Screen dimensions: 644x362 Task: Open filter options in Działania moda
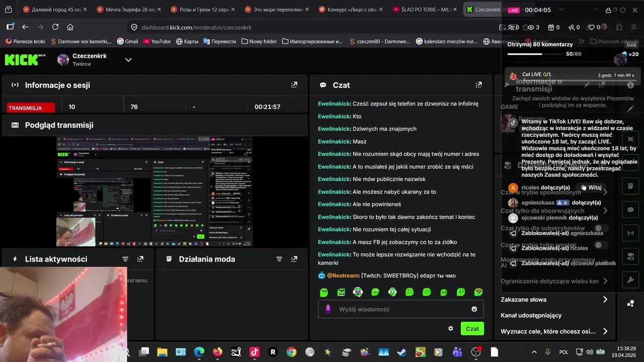pos(279,259)
